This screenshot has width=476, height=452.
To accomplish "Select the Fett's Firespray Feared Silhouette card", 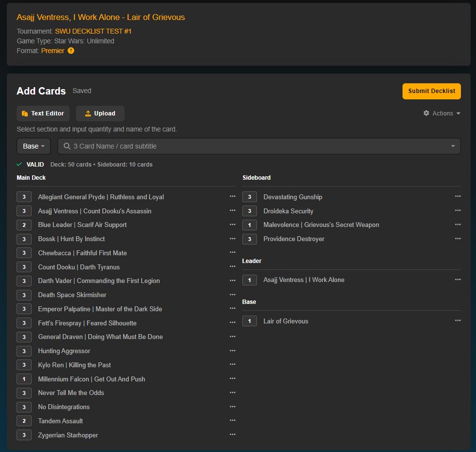I will pos(87,323).
